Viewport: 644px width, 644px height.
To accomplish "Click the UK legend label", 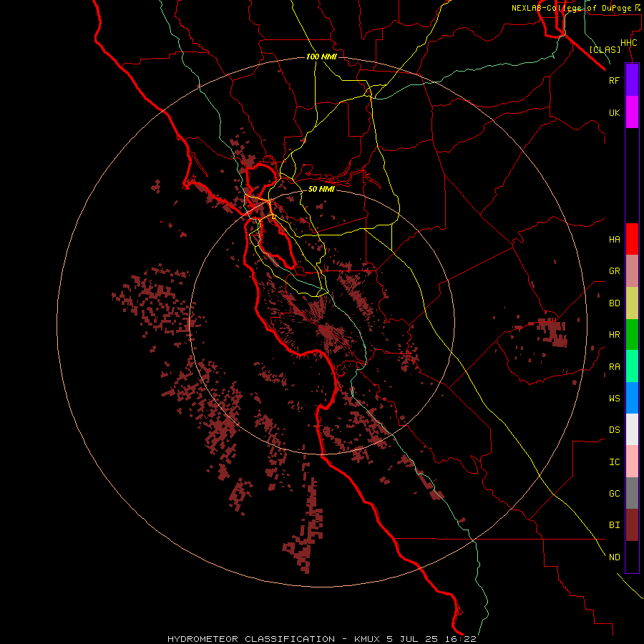I will 614,112.
